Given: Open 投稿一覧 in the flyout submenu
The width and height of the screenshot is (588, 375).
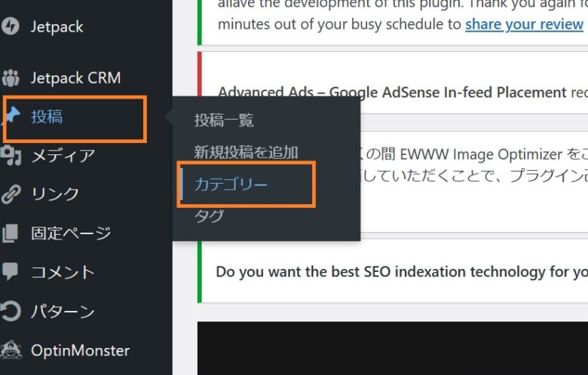Looking at the screenshot, I should tap(224, 120).
